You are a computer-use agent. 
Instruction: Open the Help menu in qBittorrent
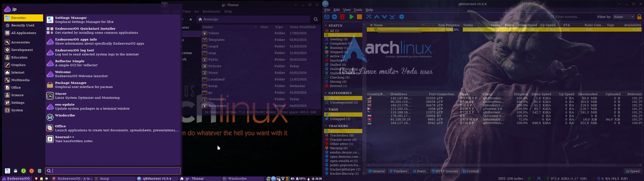point(369,10)
